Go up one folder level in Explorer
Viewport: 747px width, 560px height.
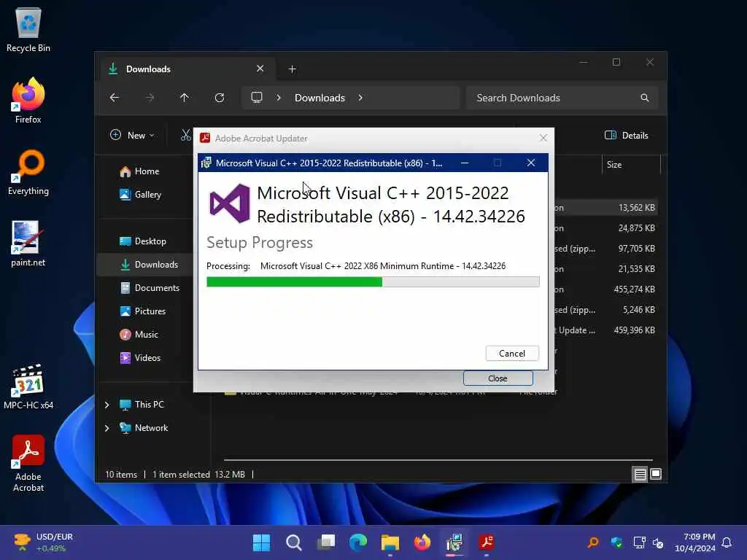[185, 98]
